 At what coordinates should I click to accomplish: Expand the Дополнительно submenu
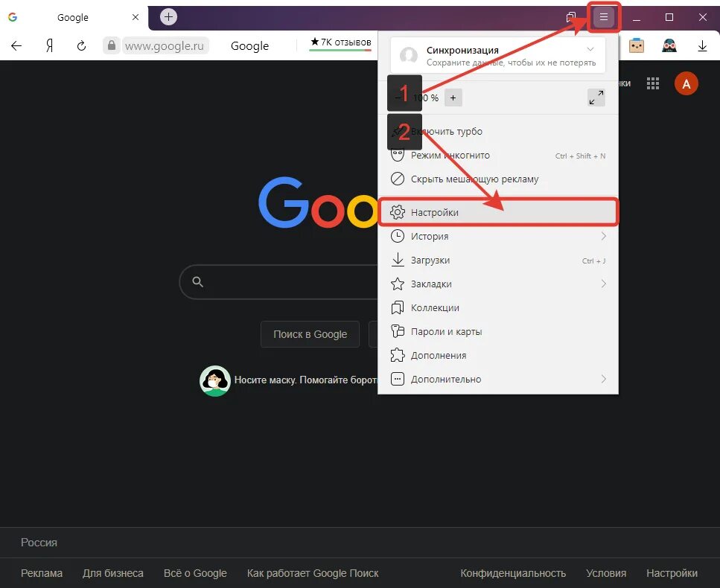point(498,380)
